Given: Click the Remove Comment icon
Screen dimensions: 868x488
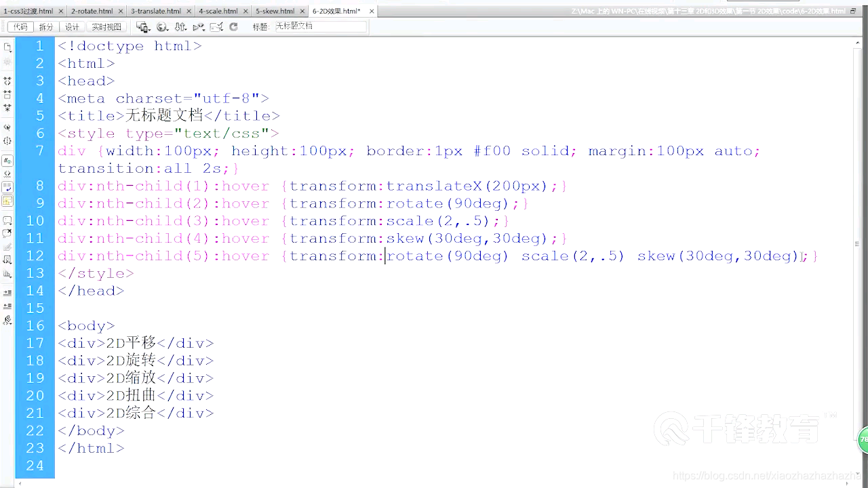Looking at the screenshot, I should [x=7, y=234].
